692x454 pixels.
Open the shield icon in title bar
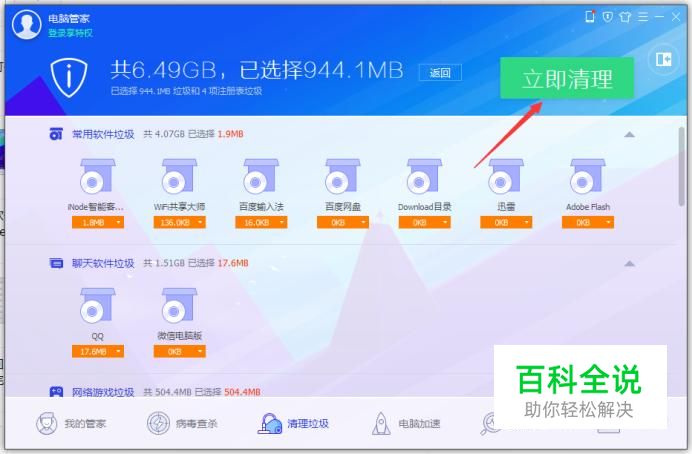608,17
